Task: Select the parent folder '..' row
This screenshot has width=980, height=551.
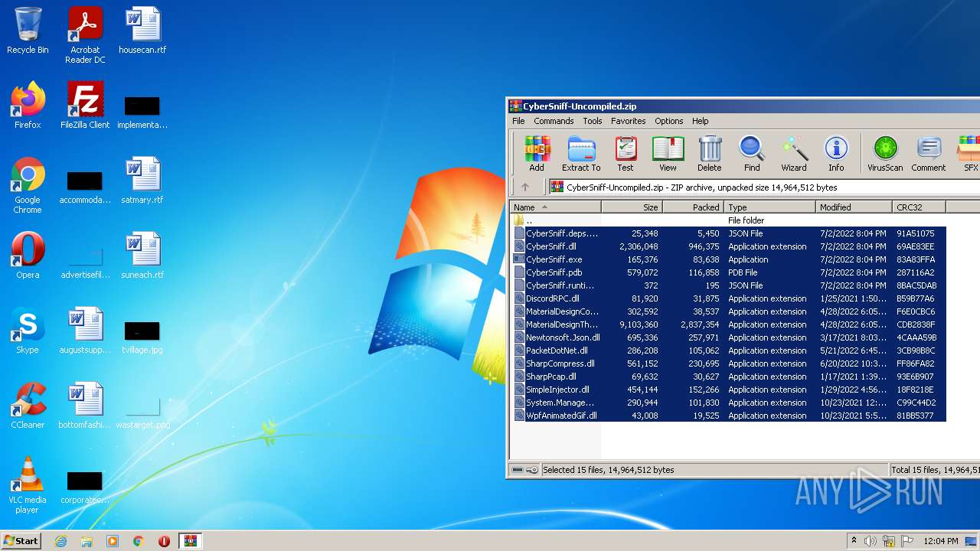Action: pos(730,220)
